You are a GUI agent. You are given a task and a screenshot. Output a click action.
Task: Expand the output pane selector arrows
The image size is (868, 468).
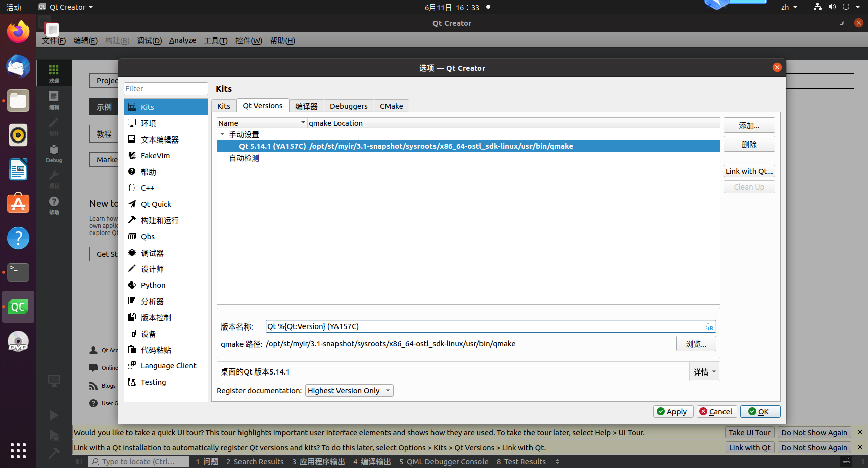pyautogui.click(x=557, y=462)
